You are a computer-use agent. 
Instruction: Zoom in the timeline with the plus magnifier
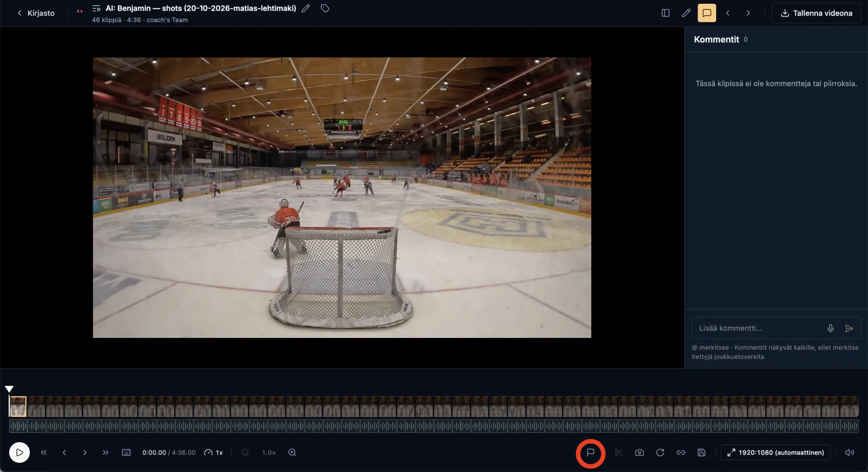(292, 452)
